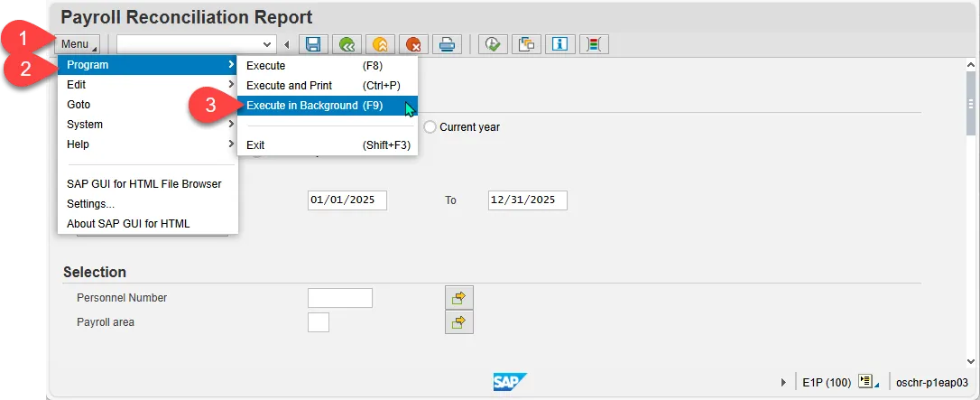980x400 pixels.
Task: Click the Personnel Number input field
Action: [340, 298]
